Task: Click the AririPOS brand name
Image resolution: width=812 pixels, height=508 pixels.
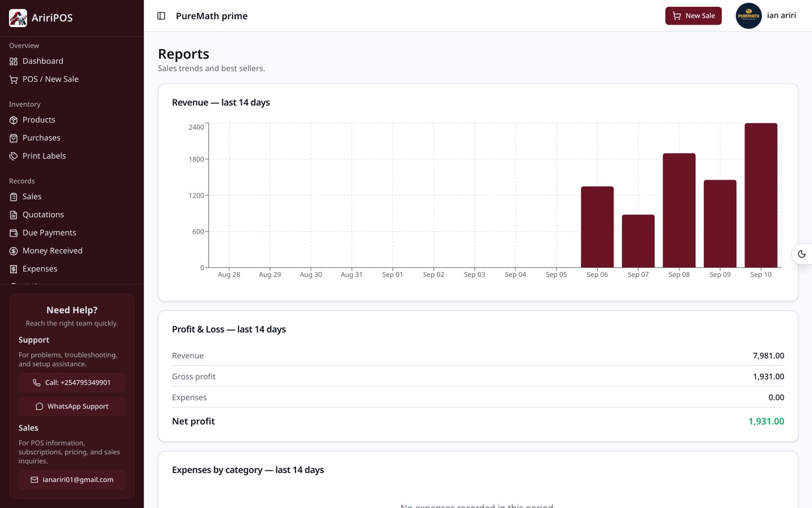Action: 52,18
